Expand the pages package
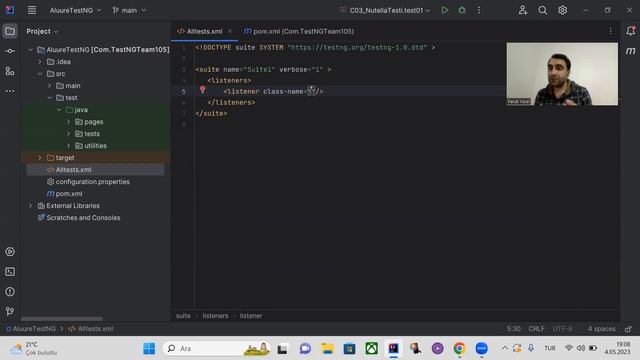Image resolution: width=640 pixels, height=360 pixels. tap(69, 122)
